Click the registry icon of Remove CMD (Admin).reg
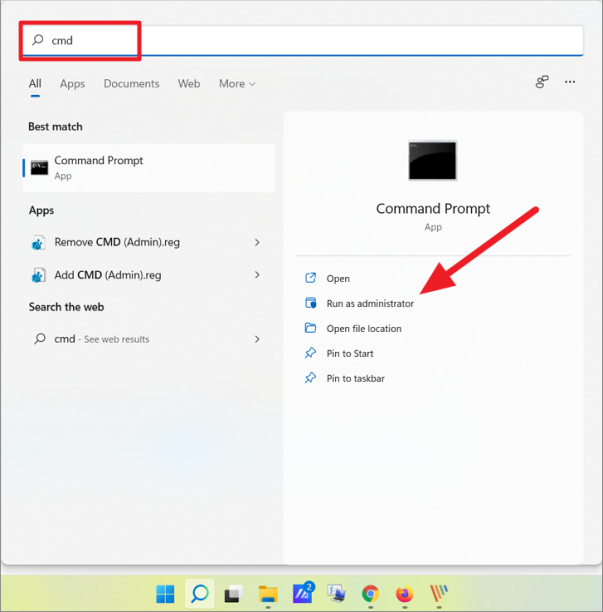 coord(38,243)
